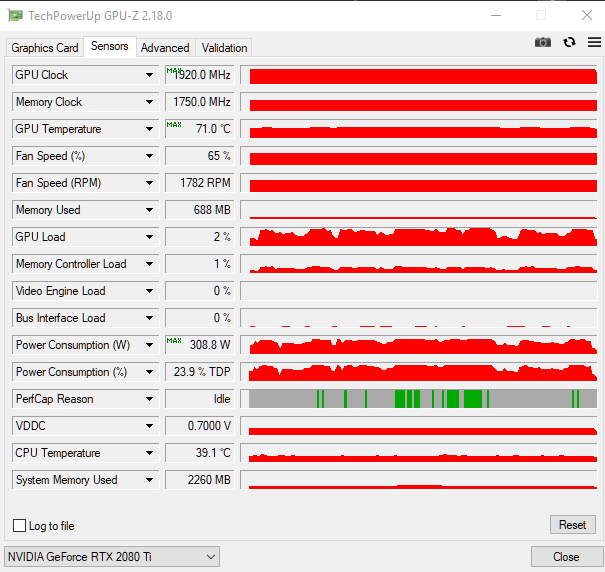Click the 1782 RPM value
605x572 pixels.
tap(200, 183)
